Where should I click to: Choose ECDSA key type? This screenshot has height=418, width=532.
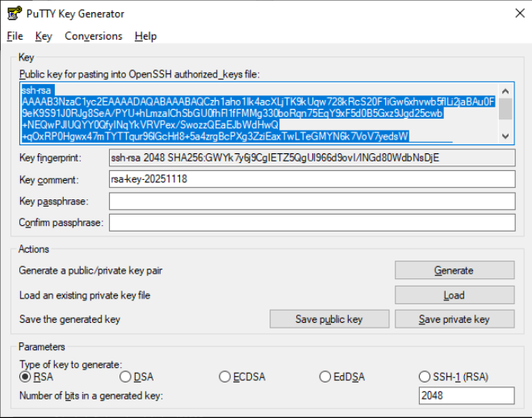click(225, 377)
